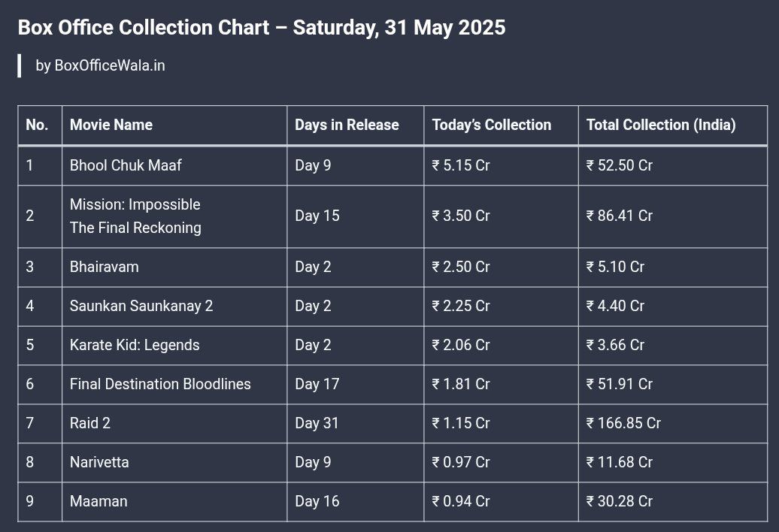Click Raid 2's ₹ 166.85 Cr total
This screenshot has height=532, width=779.
click(x=623, y=423)
